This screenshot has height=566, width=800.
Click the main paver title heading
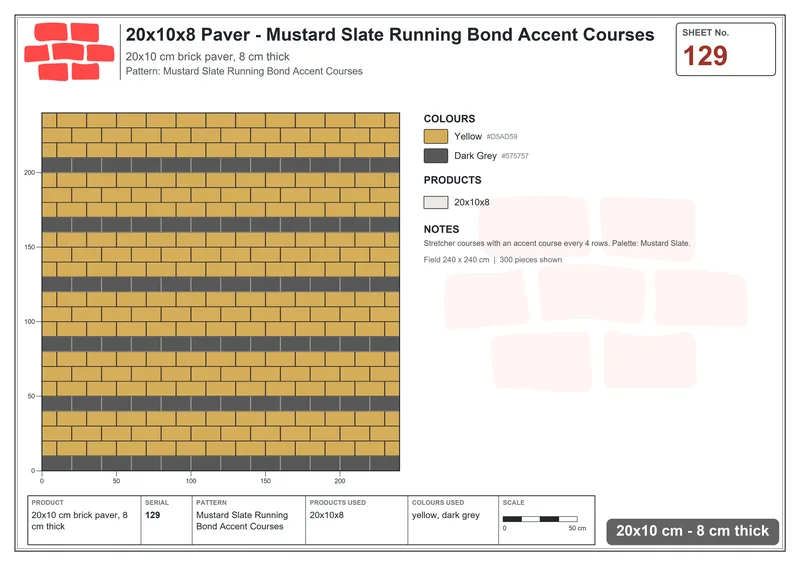click(390, 35)
